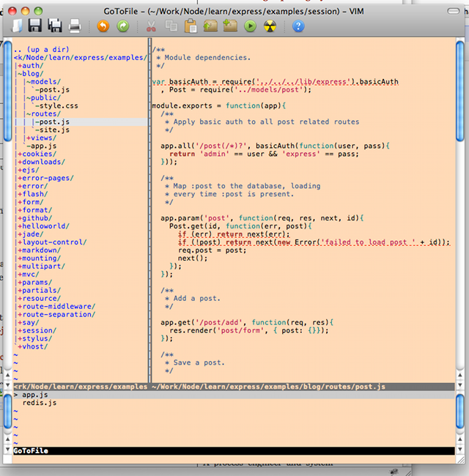Redo change with green arrow icon
Screen dimensions: 469x476
(122, 26)
